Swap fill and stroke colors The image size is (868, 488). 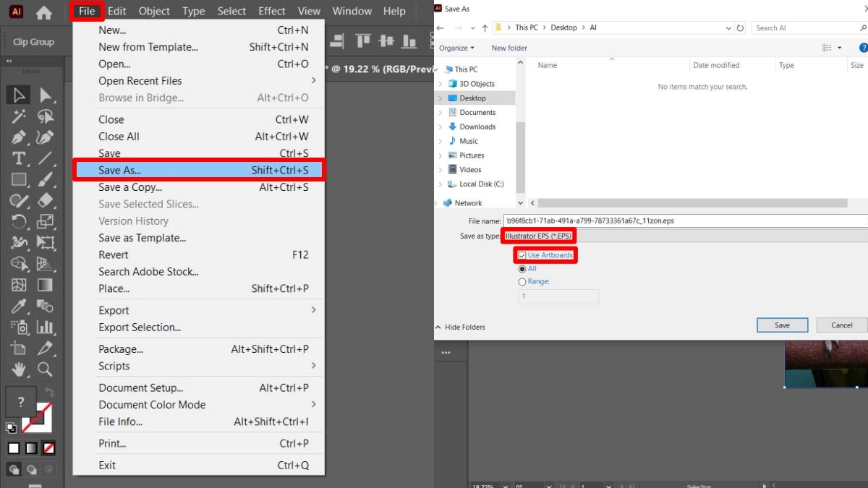(49, 393)
